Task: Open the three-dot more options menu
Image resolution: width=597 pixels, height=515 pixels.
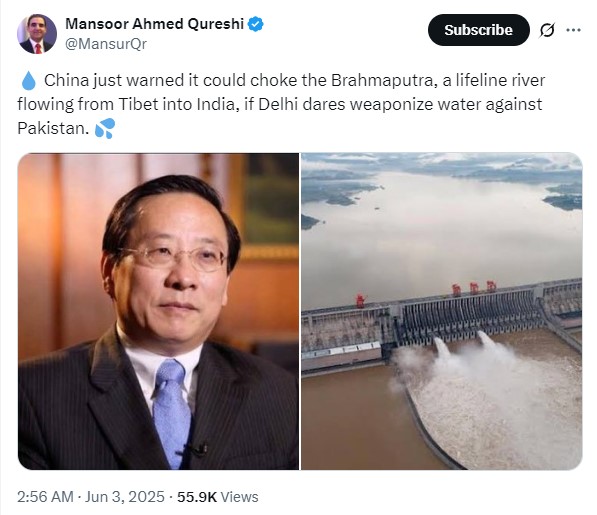Action: (x=573, y=30)
